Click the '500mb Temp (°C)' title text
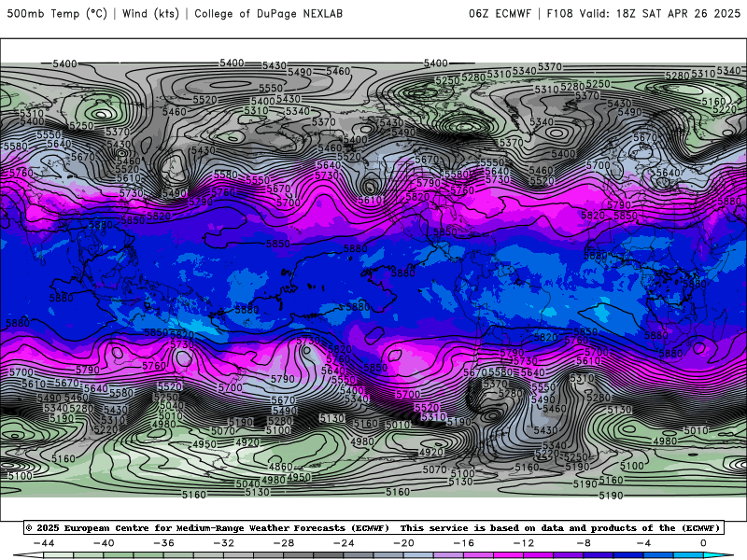The image size is (747, 560). point(57,14)
